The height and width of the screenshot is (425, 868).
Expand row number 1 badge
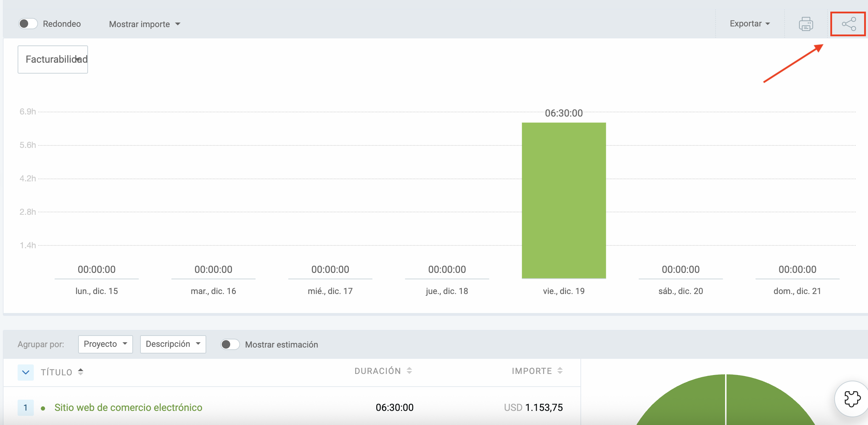tap(26, 407)
